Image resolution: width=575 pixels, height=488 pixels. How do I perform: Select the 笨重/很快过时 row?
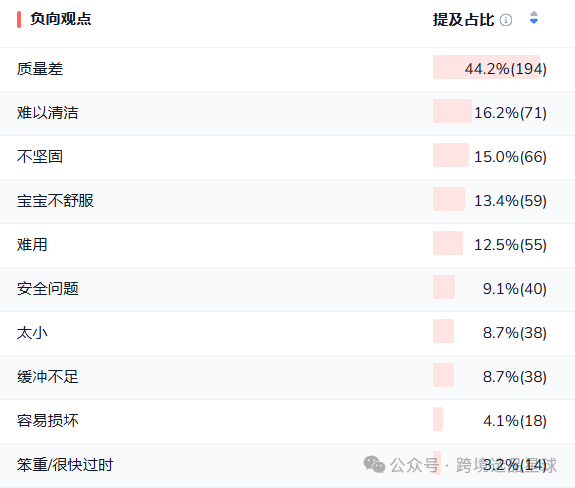pyautogui.click(x=288, y=465)
